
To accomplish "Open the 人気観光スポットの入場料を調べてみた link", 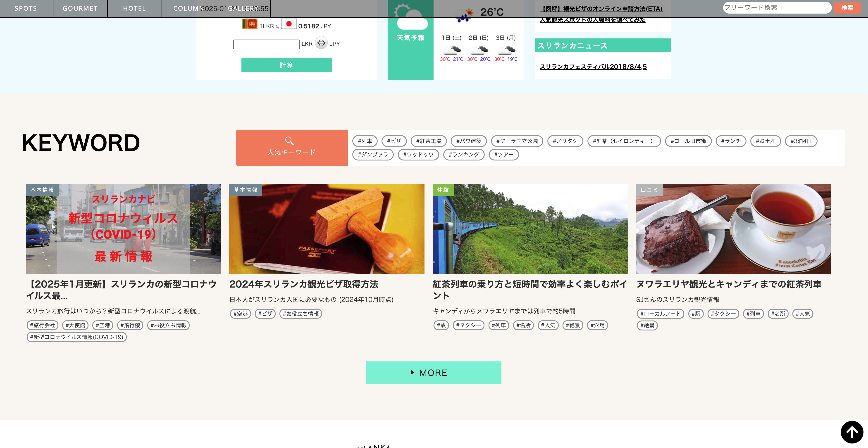I will click(593, 20).
